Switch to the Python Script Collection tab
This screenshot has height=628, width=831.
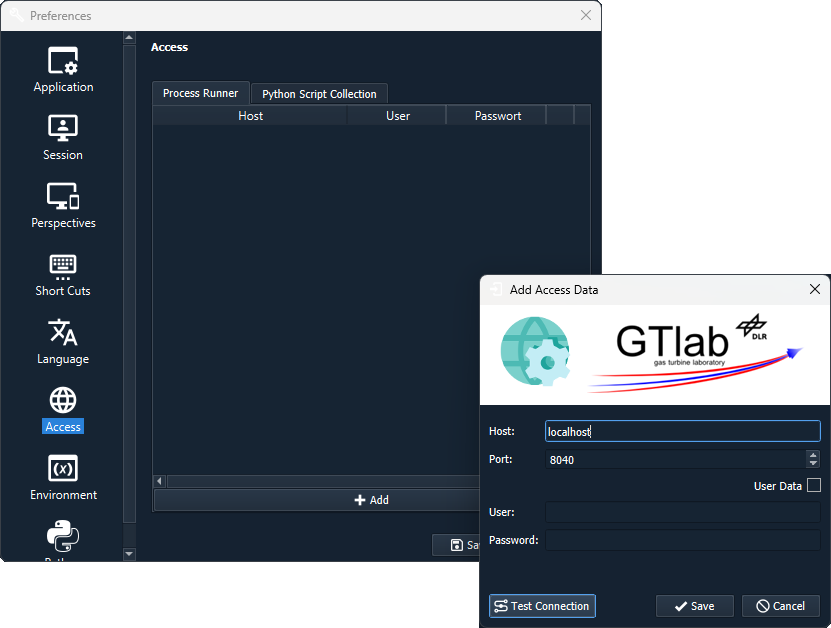[x=319, y=94]
